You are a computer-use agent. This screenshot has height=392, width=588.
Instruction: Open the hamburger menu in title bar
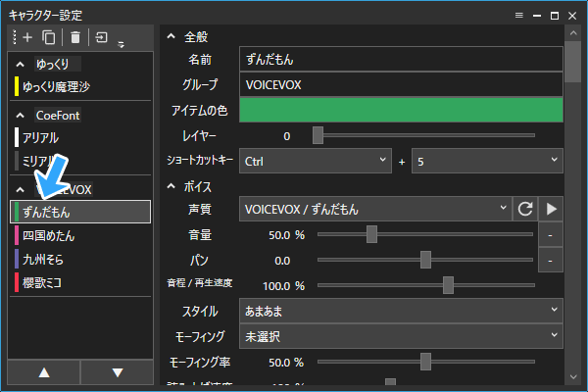point(519,16)
